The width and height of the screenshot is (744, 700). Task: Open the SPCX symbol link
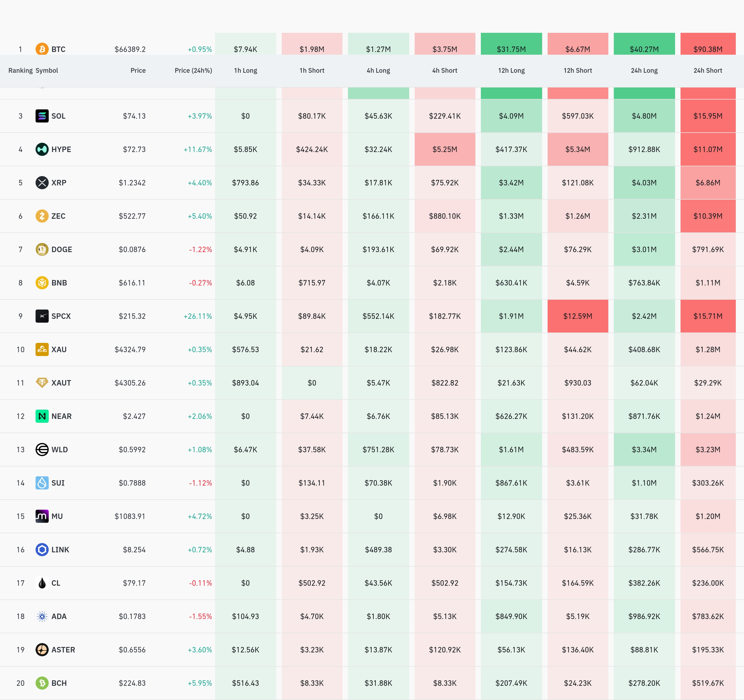click(61, 316)
